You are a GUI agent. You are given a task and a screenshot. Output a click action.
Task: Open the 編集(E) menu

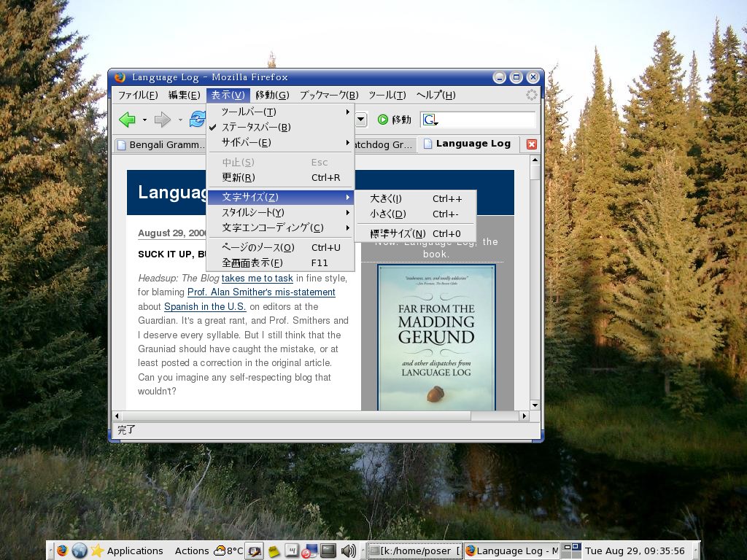185,96
